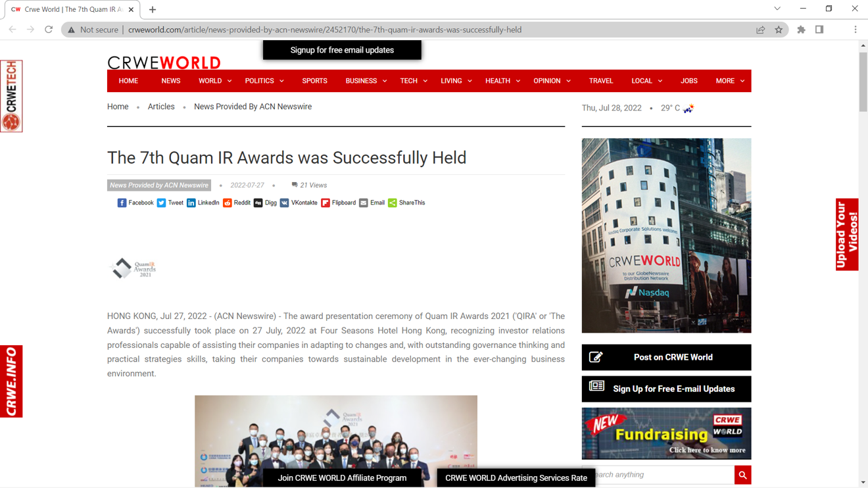
Task: Open NEWS section
Action: (x=170, y=81)
